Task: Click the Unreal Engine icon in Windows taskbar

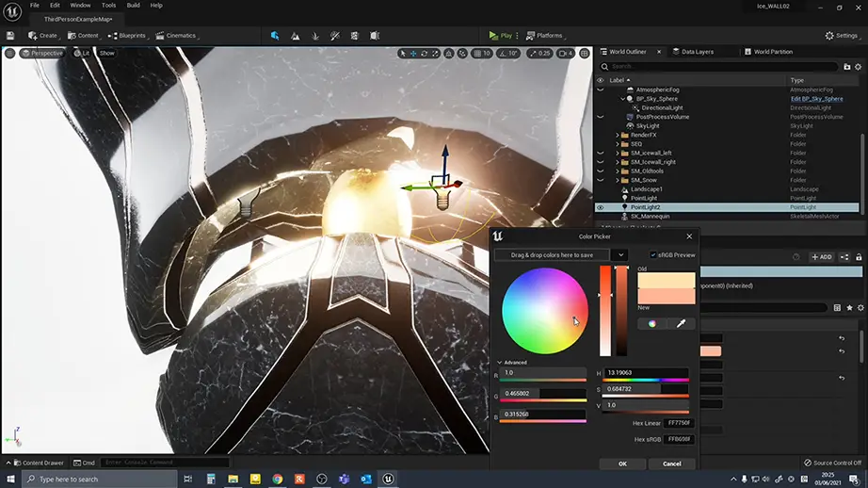Action: [x=388, y=479]
